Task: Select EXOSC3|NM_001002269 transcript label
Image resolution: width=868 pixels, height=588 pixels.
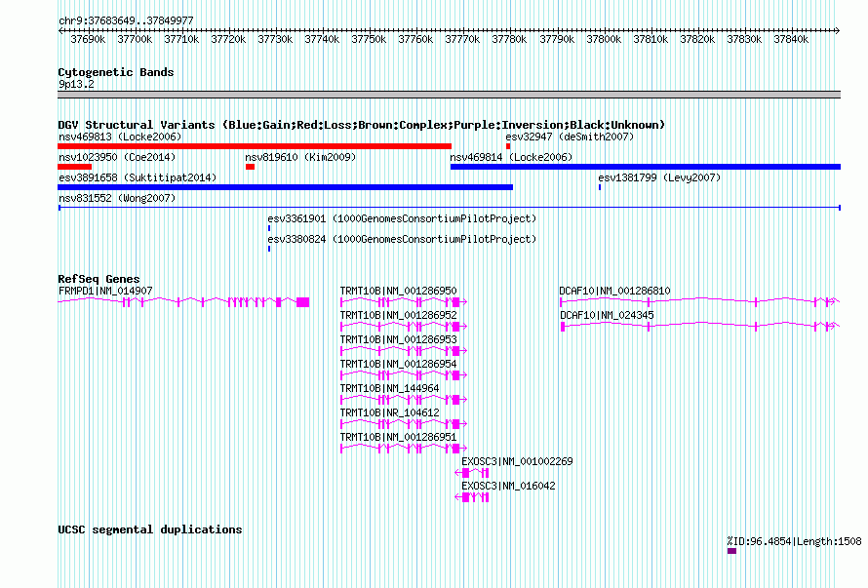Action: tap(517, 461)
